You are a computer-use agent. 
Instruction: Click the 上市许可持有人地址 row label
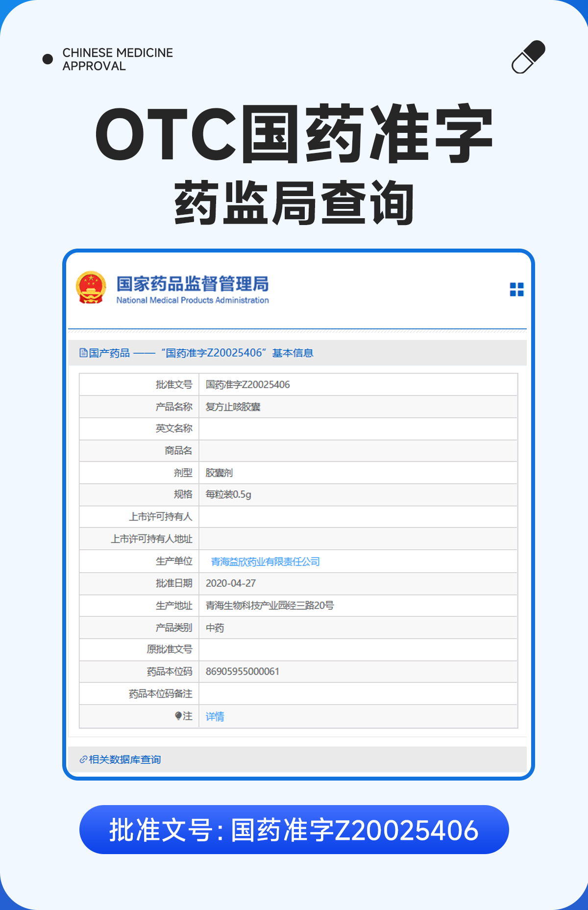151,538
